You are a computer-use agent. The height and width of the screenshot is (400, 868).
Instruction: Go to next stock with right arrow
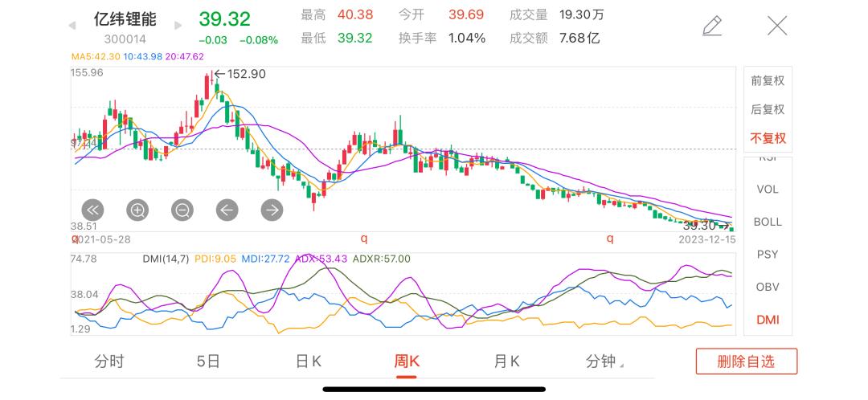pos(178,26)
